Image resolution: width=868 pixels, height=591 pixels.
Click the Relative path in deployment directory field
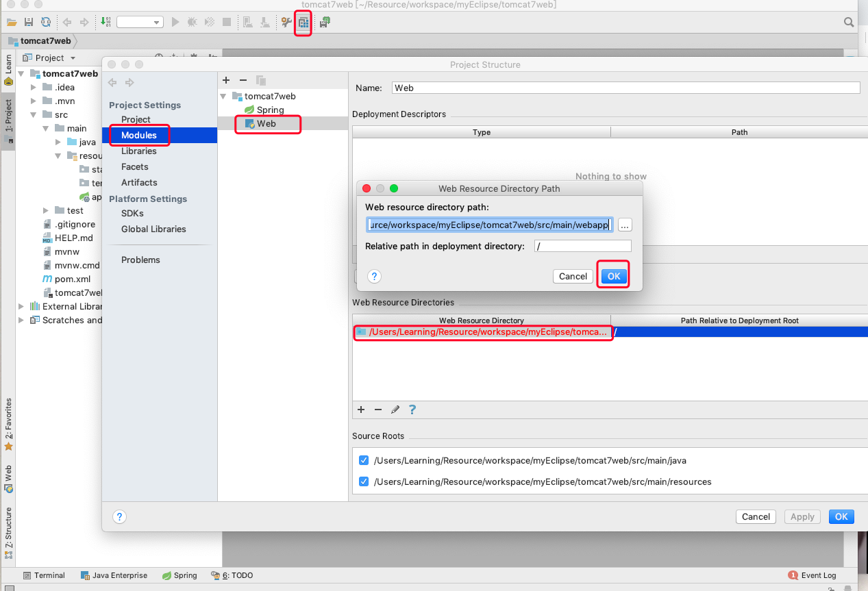coord(582,246)
